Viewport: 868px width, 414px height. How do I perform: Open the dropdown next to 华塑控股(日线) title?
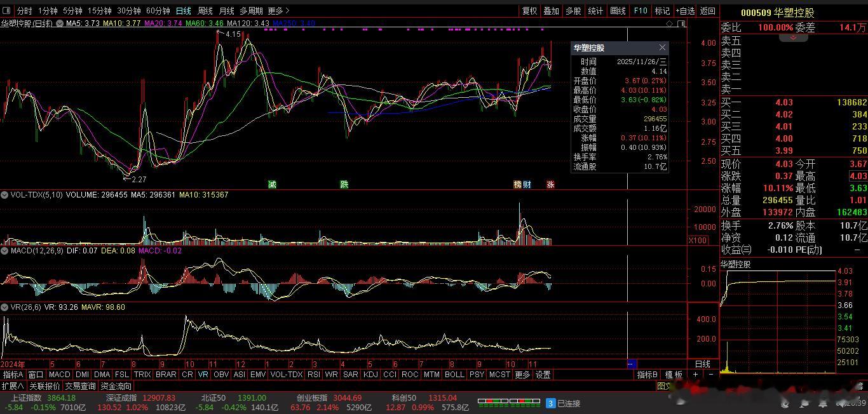pos(60,23)
